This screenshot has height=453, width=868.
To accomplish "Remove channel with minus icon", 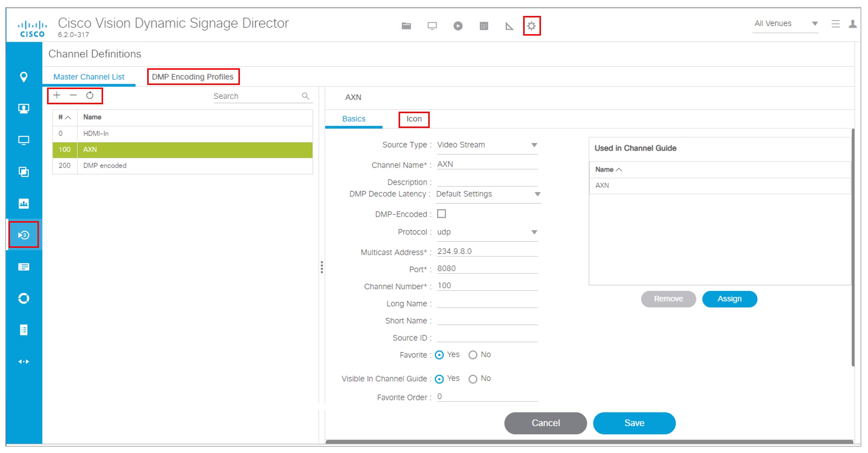I will click(x=73, y=95).
